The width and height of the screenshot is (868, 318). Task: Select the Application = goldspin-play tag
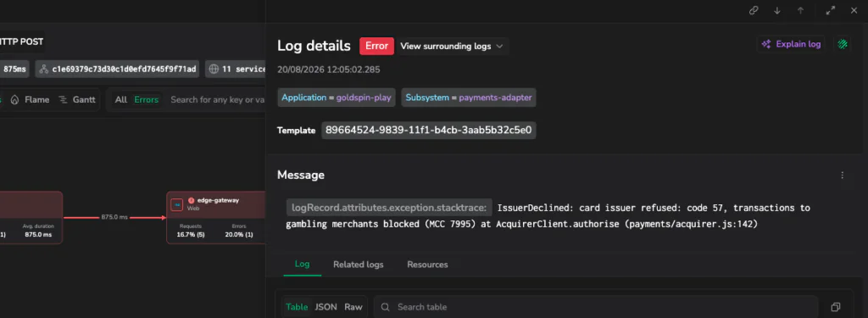point(337,98)
